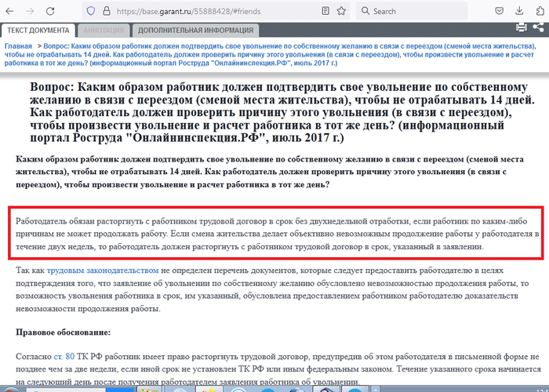Go to Главная breadcrumb link

(x=19, y=47)
